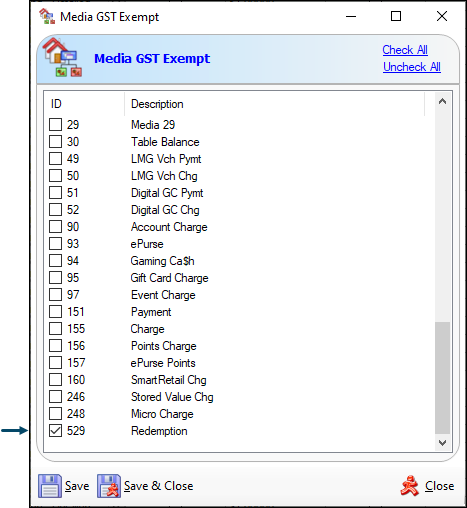Maximize the Media GST Exempt window
Screen dimensions: 467x508
click(x=396, y=16)
